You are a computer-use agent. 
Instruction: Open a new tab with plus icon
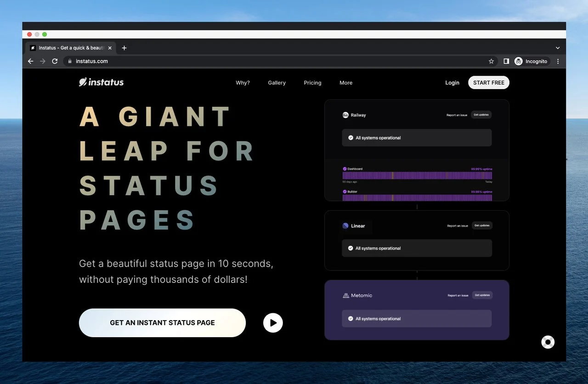(124, 48)
